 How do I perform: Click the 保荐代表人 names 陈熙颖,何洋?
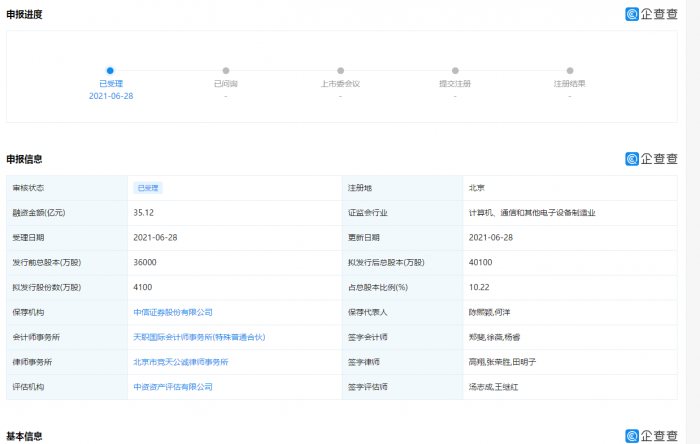[x=488, y=312]
